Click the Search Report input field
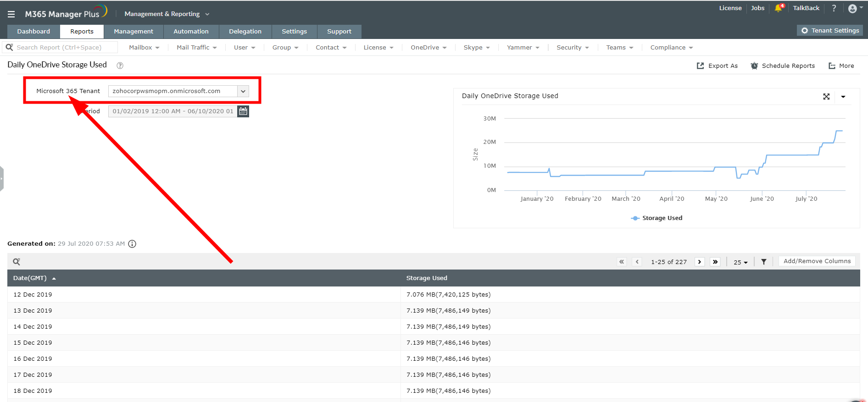Viewport: 868px width, 402px height. tap(60, 48)
